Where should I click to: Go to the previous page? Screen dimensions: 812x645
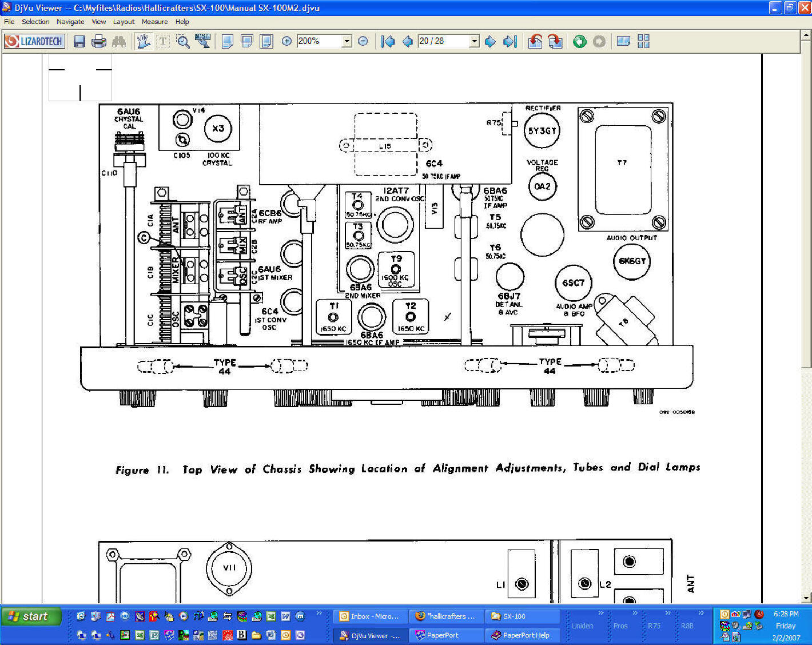point(408,41)
